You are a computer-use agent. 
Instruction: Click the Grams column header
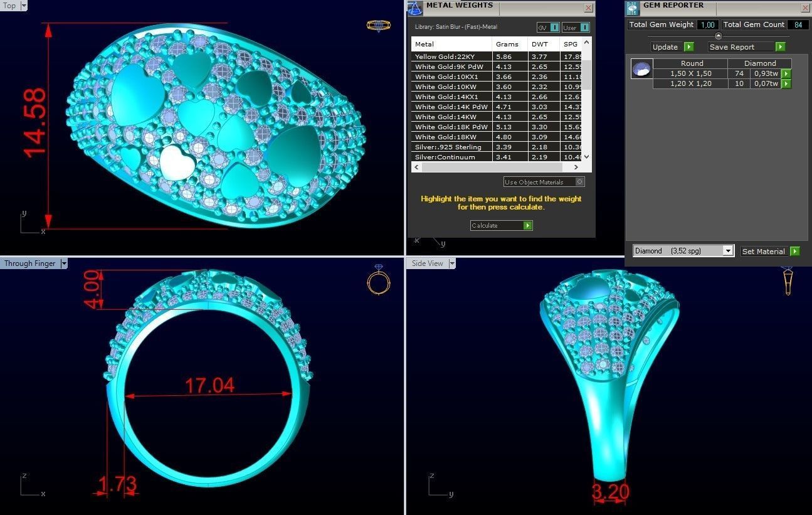[x=510, y=44]
